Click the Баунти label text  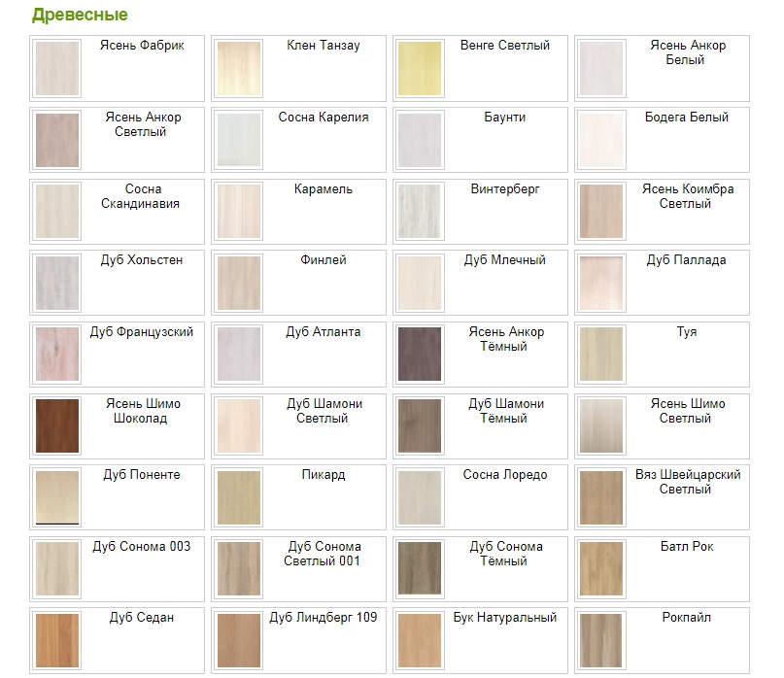coord(505,118)
